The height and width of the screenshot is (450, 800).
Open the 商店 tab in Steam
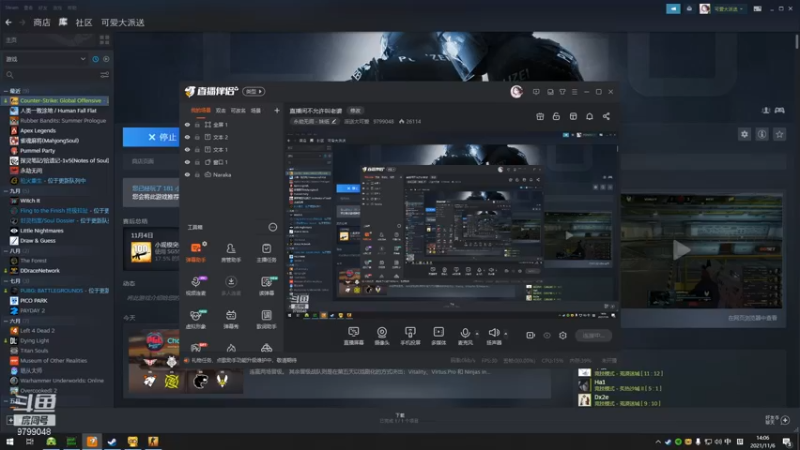(x=42, y=22)
